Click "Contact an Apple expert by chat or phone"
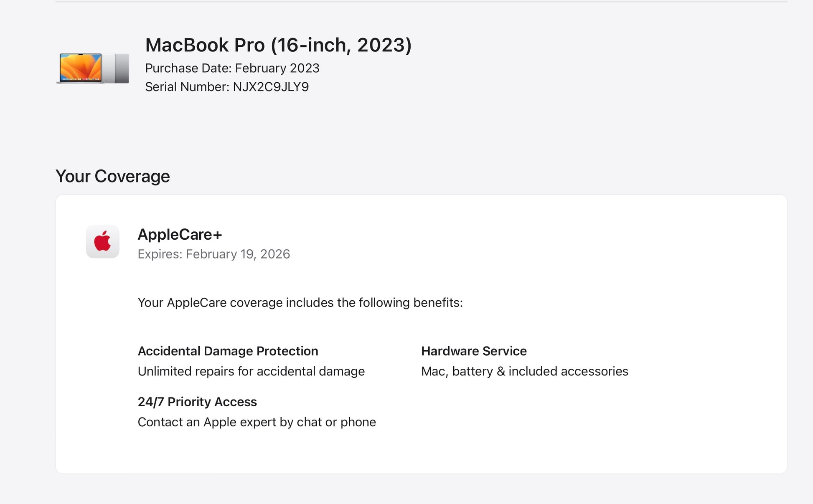 pos(257,422)
